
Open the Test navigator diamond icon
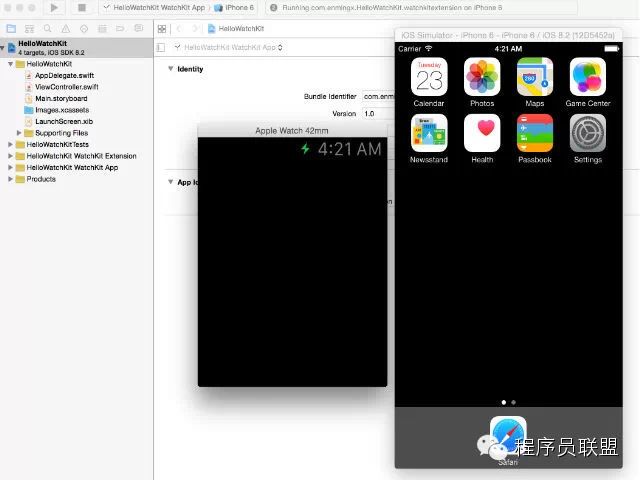(84, 29)
